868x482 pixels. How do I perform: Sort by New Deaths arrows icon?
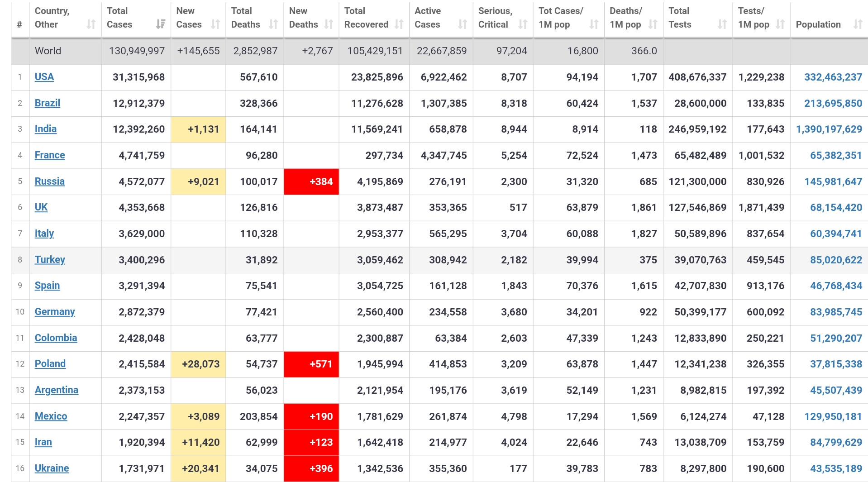[329, 24]
